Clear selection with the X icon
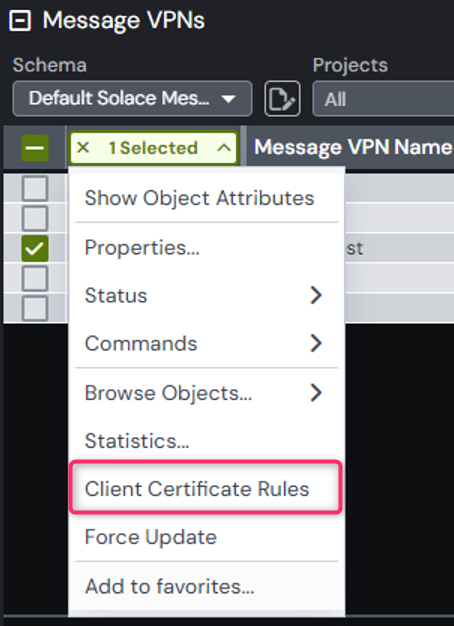The image size is (454, 626). (x=83, y=148)
